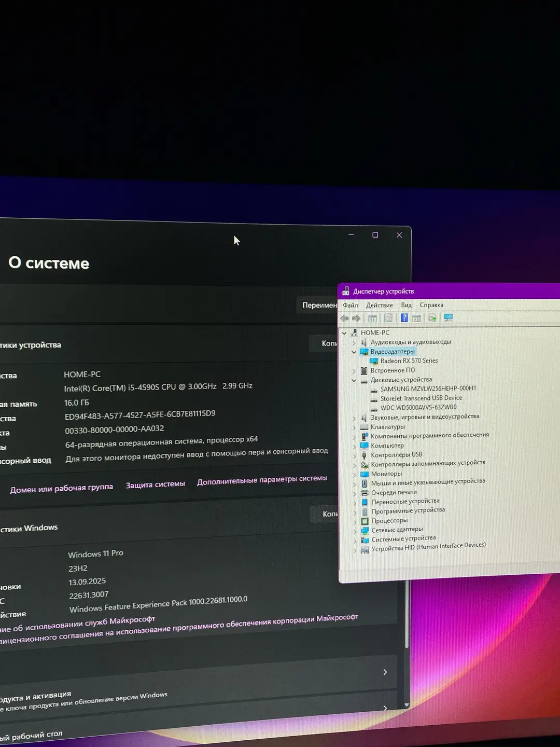Click the icon beside Встроенное ПО

(x=364, y=370)
